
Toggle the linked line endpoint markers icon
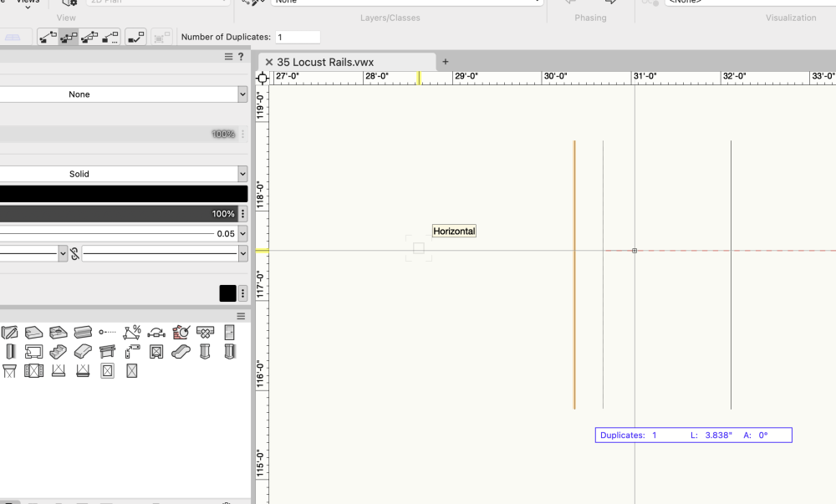74,253
